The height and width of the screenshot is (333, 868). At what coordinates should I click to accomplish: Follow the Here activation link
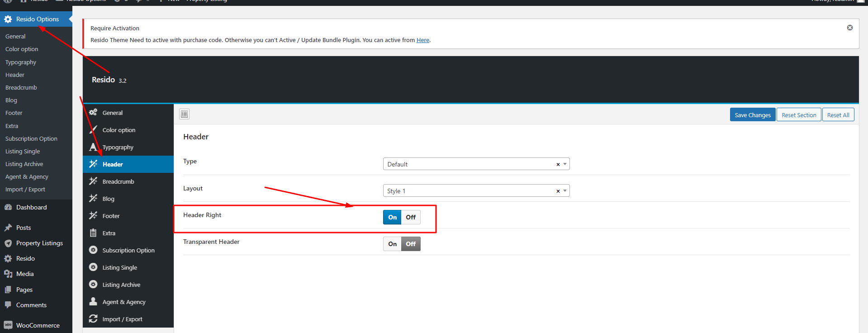coord(423,40)
